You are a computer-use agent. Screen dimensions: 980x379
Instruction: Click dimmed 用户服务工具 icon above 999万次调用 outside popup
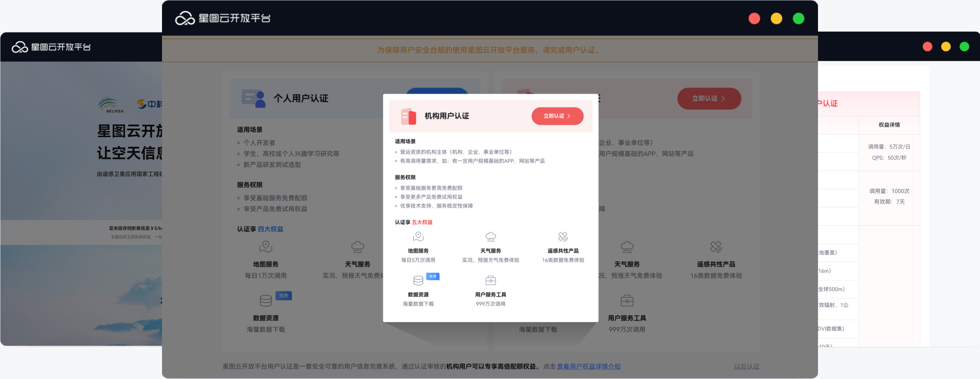(627, 301)
